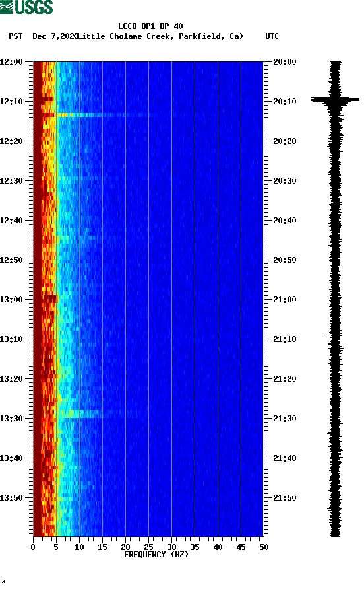This screenshot has height=589, width=364.
Task: Click the 20:30 UTC time label
Action: tap(285, 181)
